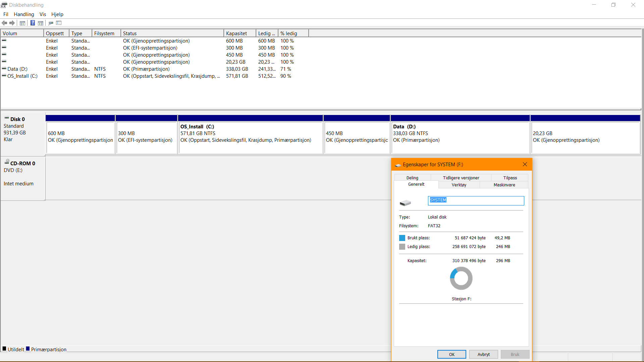
Task: Click the 571,81 GB capacity cell
Action: 237,76
